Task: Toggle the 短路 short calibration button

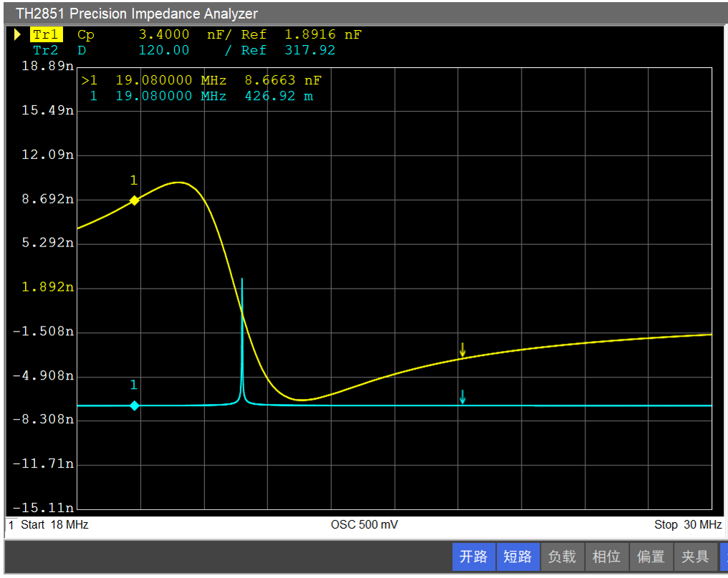Action: point(517,557)
